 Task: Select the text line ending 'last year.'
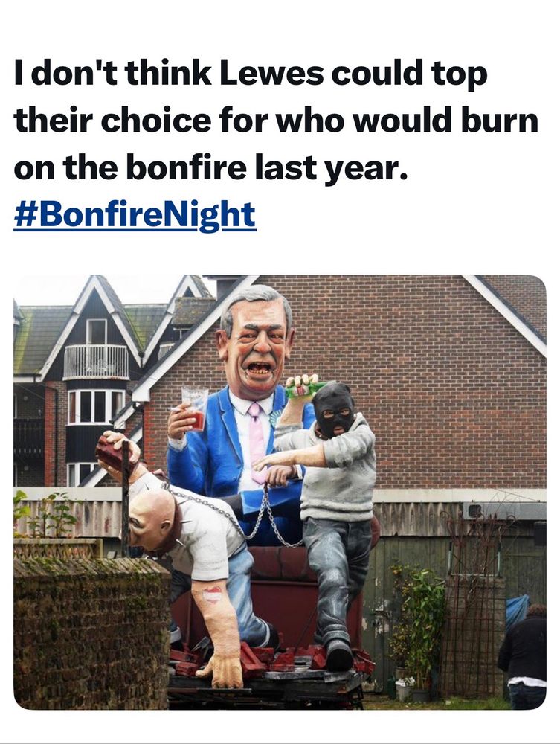210,168
